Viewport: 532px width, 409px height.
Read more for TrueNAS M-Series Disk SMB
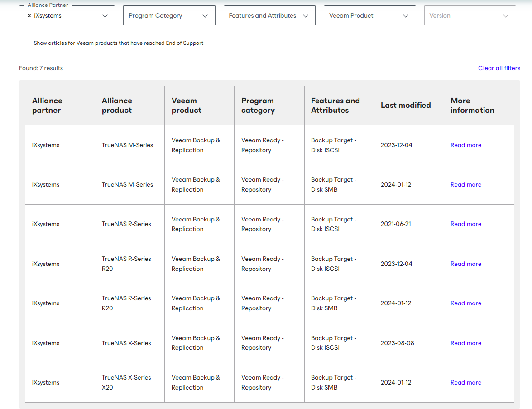click(465, 184)
